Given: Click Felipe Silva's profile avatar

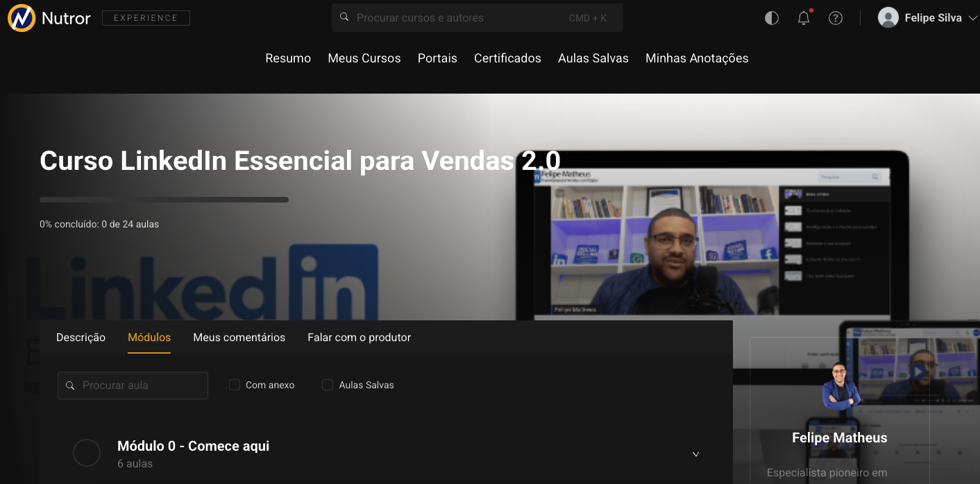Looking at the screenshot, I should click(x=888, y=18).
